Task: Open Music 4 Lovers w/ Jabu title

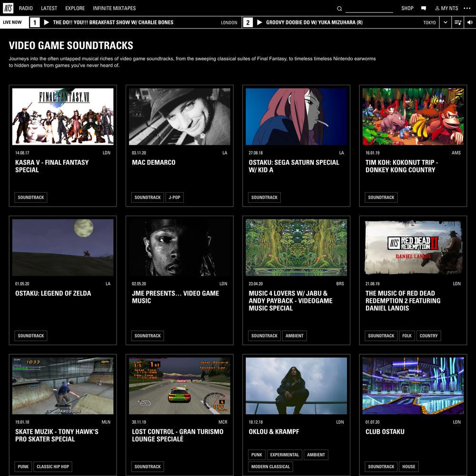Action: pyautogui.click(x=290, y=300)
